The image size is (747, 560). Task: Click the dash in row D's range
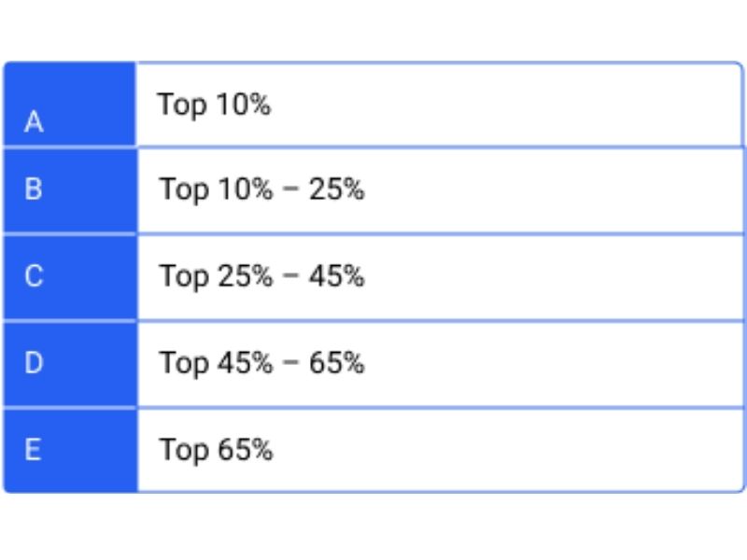pos(291,363)
